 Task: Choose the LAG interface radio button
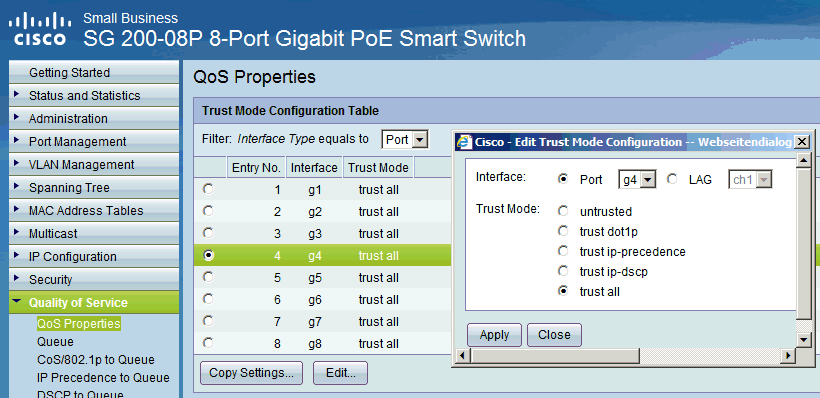pyautogui.click(x=672, y=179)
